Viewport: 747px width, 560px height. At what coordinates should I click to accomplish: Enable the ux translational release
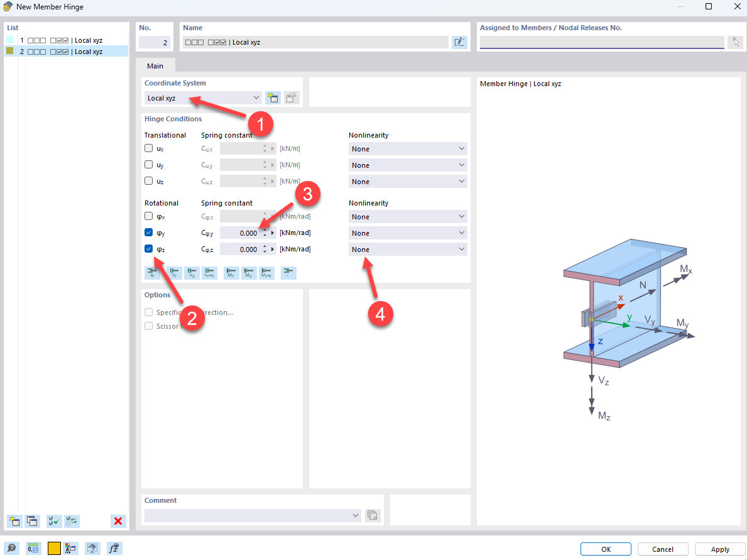(x=149, y=148)
